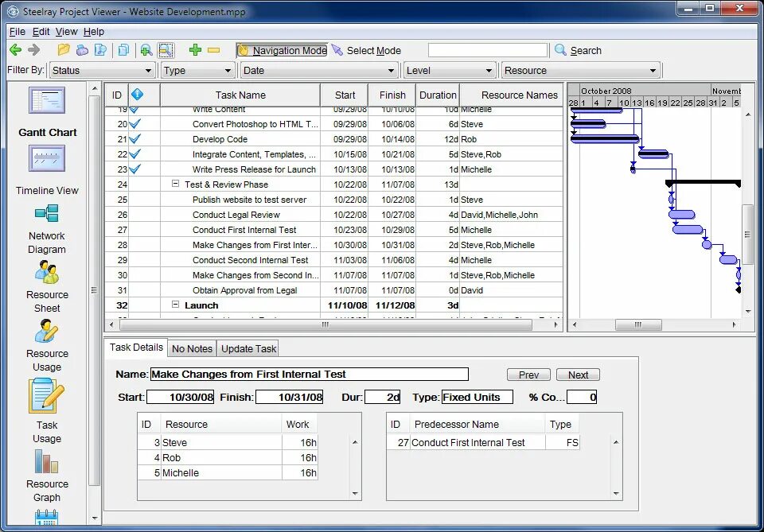
Task: Click the yellow minus collapse icon
Action: point(213,49)
